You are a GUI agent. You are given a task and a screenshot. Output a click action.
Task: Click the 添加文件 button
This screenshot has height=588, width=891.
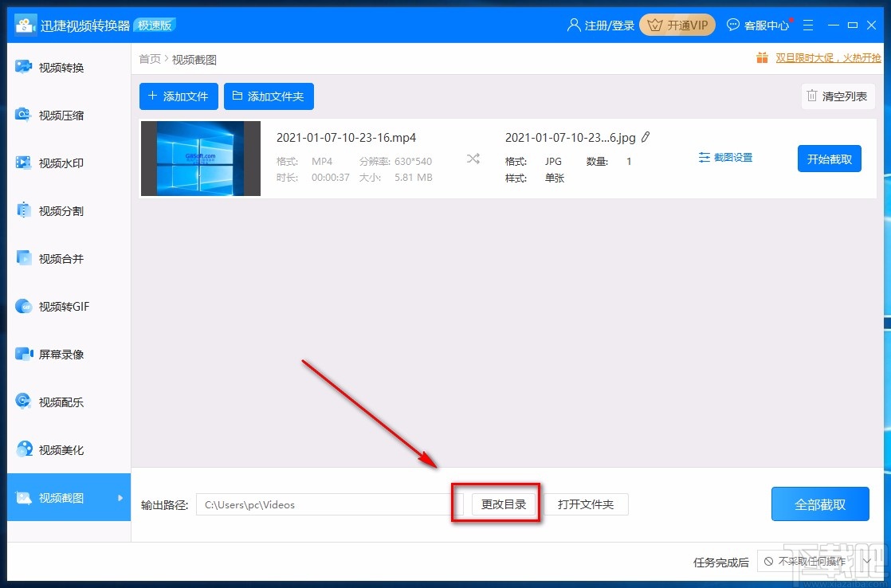click(179, 96)
